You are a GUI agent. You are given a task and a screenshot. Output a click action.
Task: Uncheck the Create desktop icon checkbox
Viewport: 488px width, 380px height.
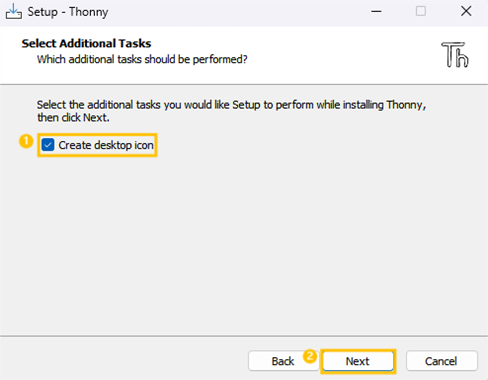48,145
